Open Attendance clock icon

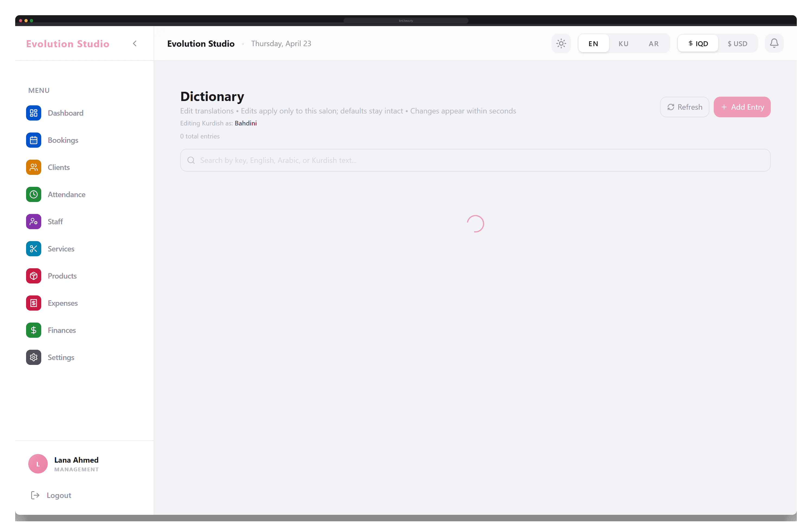click(33, 194)
